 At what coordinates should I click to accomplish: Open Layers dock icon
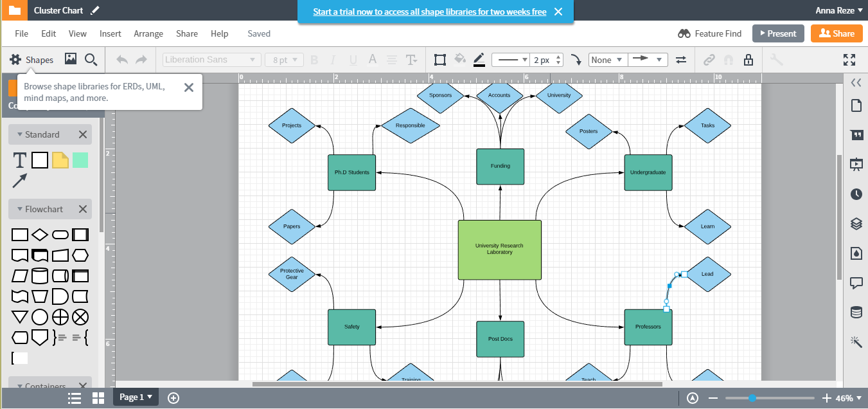pyautogui.click(x=856, y=224)
